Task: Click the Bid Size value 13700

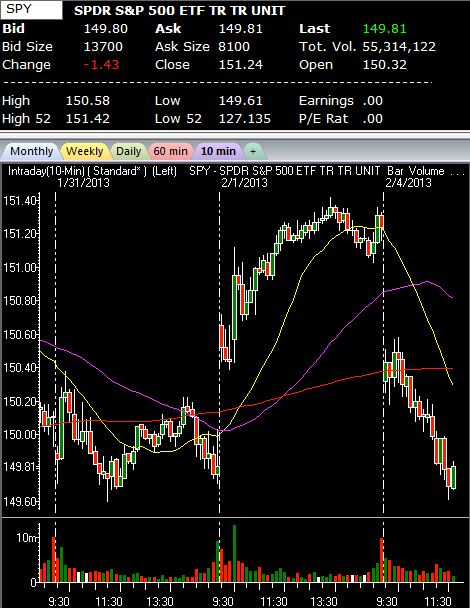Action: pos(103,47)
